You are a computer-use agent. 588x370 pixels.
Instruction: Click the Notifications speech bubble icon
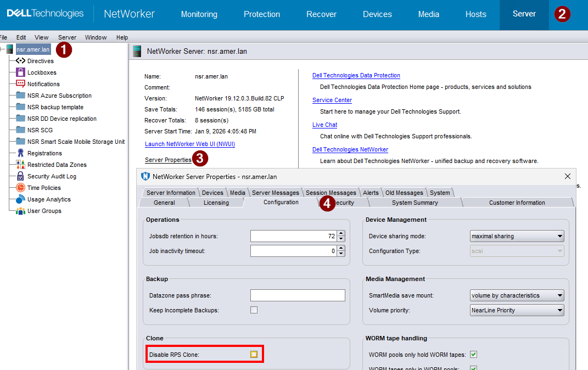(20, 84)
